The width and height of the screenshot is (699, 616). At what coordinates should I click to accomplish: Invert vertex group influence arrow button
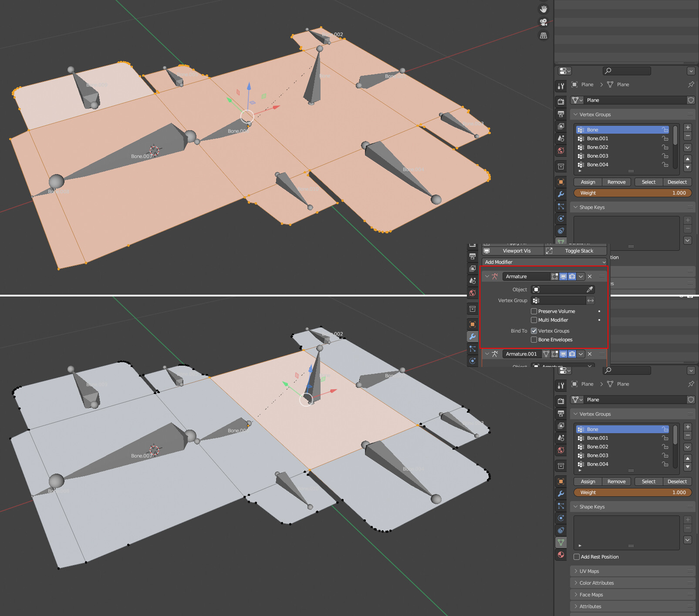(x=591, y=300)
